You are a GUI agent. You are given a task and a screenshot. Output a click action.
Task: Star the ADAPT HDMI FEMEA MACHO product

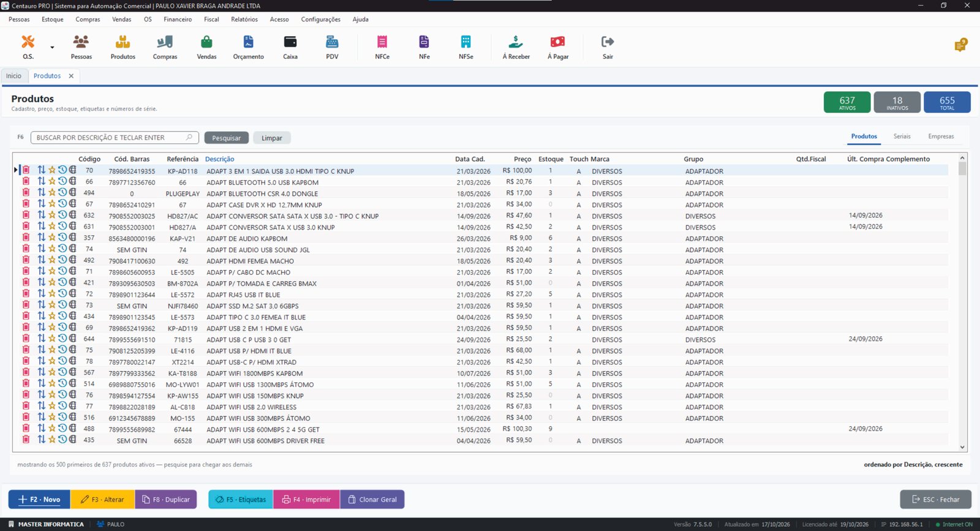point(52,260)
